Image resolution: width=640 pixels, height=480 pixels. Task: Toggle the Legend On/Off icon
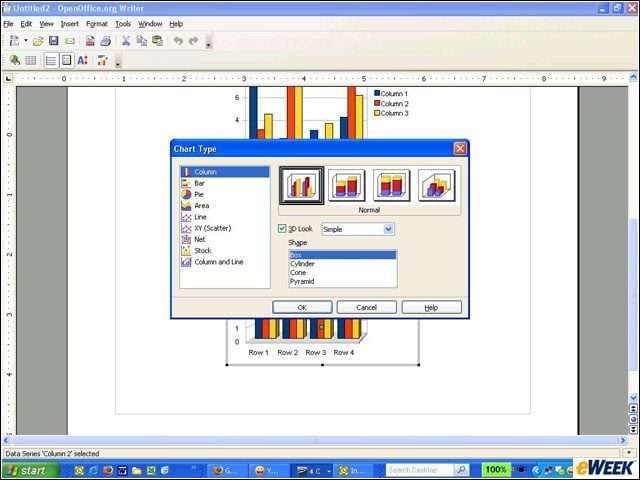click(67, 61)
